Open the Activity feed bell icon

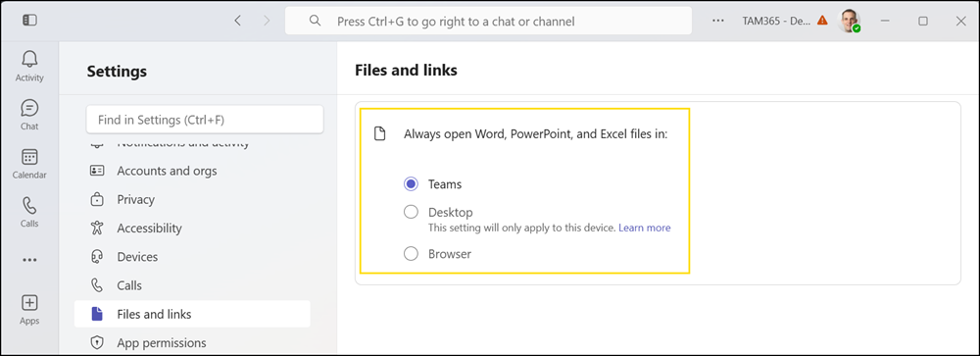[29, 60]
